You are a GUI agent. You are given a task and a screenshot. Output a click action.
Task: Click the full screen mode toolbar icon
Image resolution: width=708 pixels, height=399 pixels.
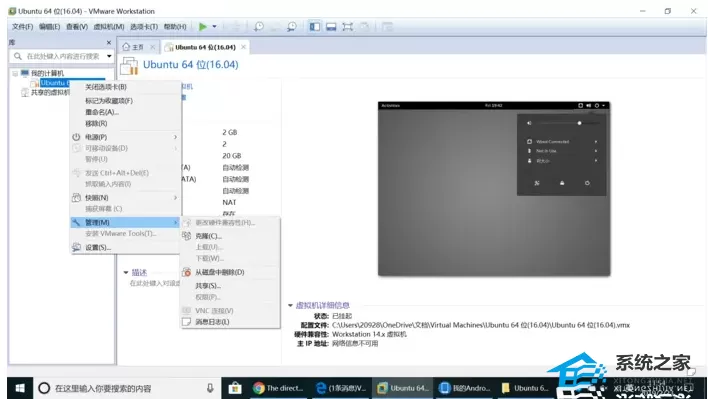tap(347, 27)
